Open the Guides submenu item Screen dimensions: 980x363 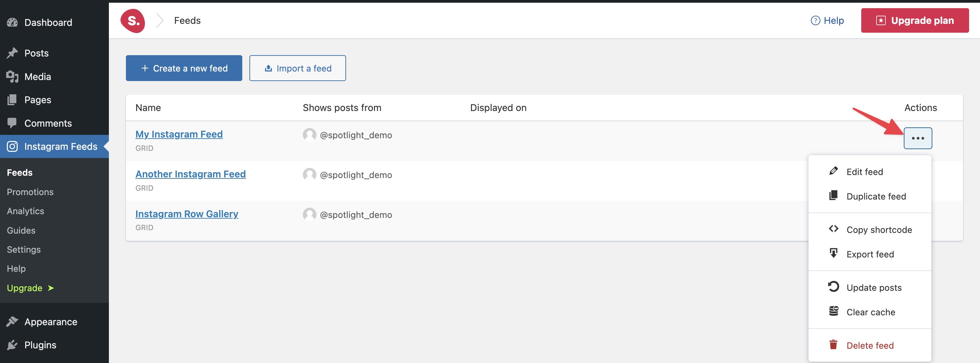[x=21, y=231]
